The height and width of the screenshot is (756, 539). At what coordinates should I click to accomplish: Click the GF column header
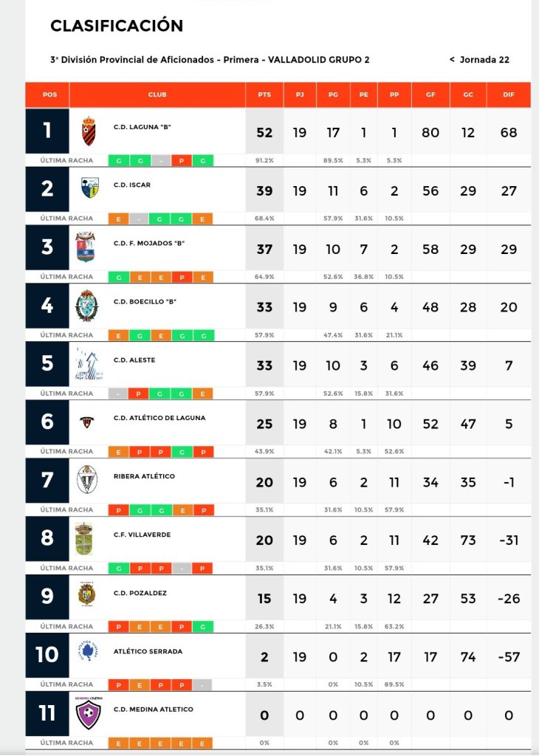click(430, 94)
